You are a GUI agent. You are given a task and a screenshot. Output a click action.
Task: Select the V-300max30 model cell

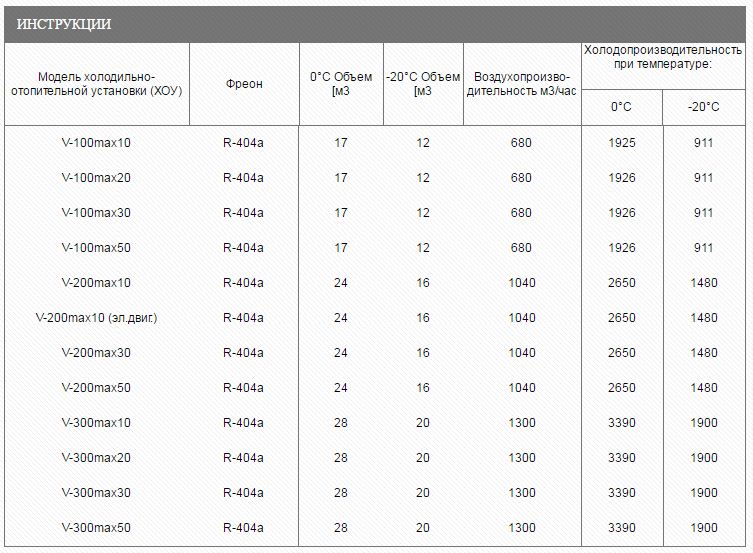coord(96,493)
